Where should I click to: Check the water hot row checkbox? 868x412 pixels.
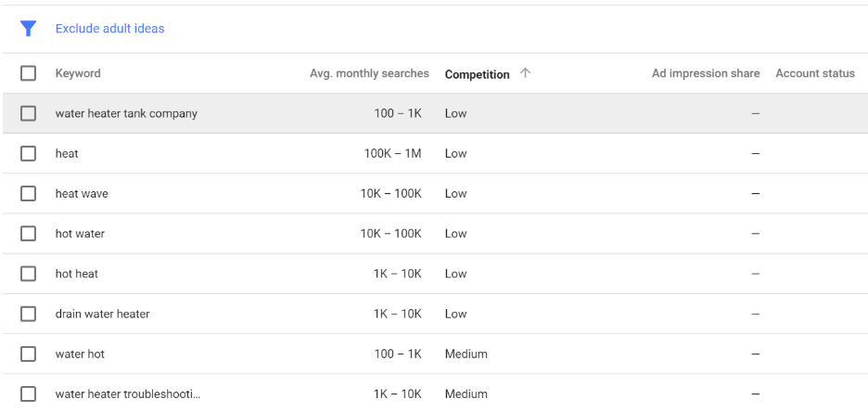tap(28, 354)
